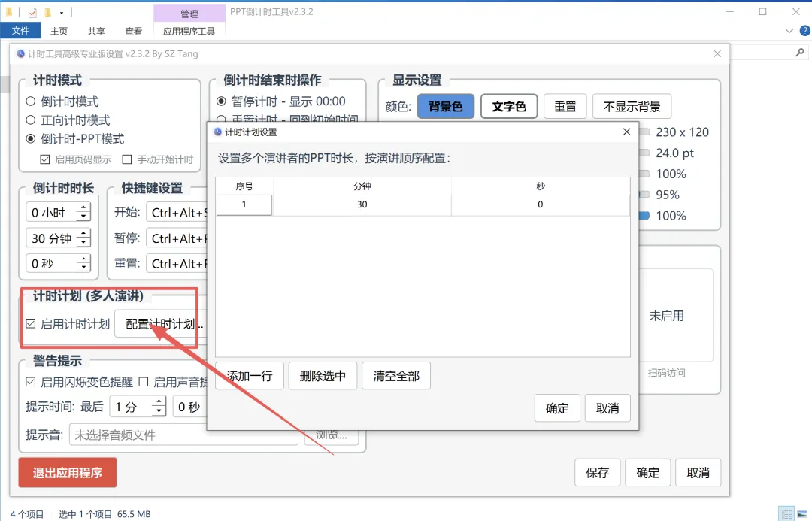Click 不显示背景 button
Screen dimensions: 812x521
pos(632,107)
